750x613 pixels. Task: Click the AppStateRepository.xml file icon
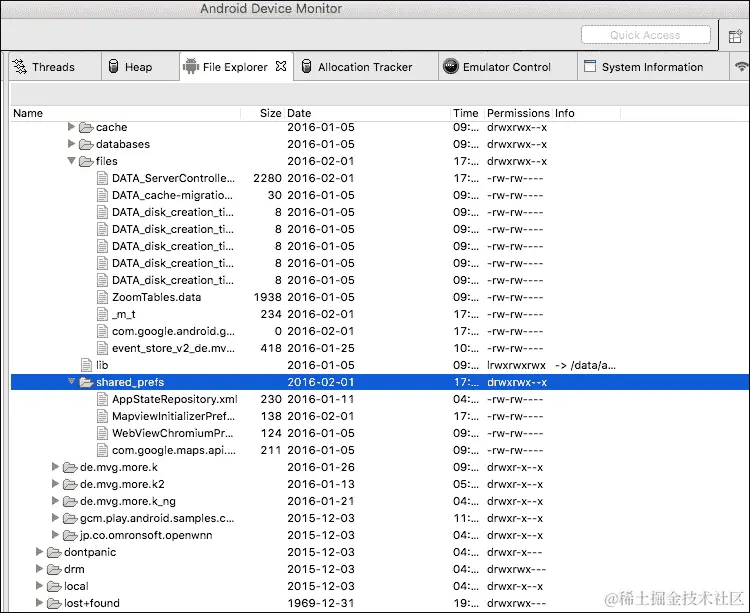tap(102, 399)
